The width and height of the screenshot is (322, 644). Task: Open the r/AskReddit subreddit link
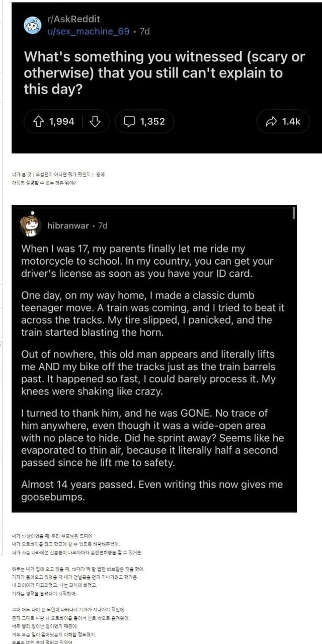pos(73,19)
